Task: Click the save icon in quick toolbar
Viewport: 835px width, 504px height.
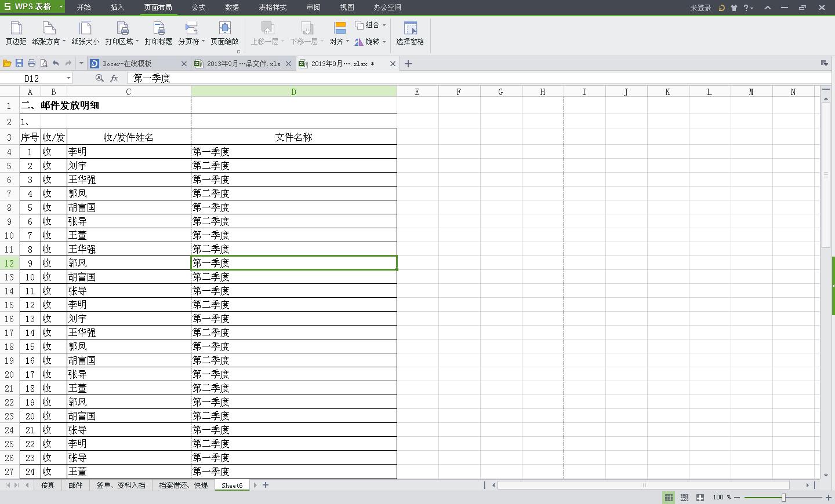Action: click(x=19, y=63)
